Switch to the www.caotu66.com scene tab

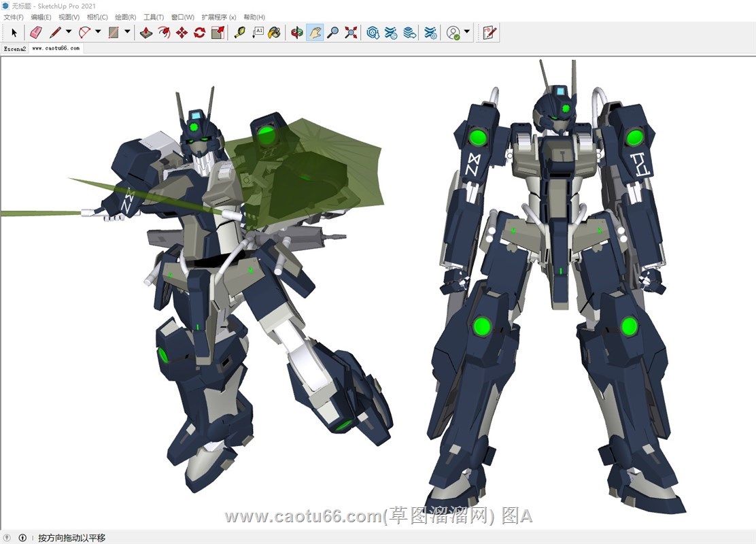pos(56,49)
